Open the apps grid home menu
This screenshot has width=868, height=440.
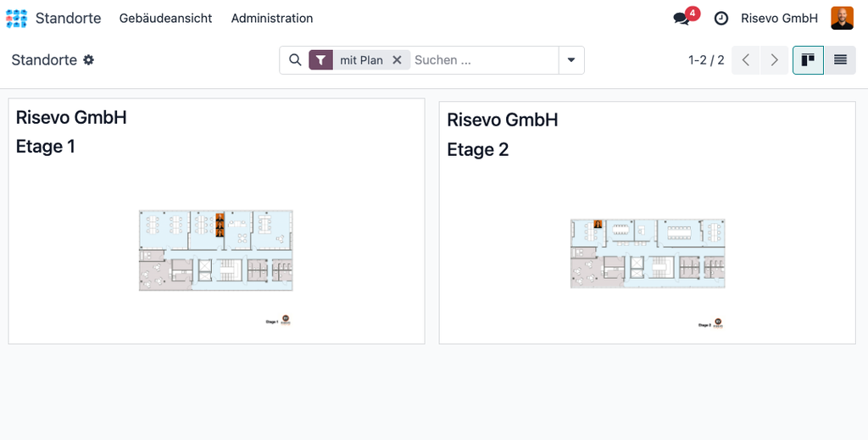(16, 18)
